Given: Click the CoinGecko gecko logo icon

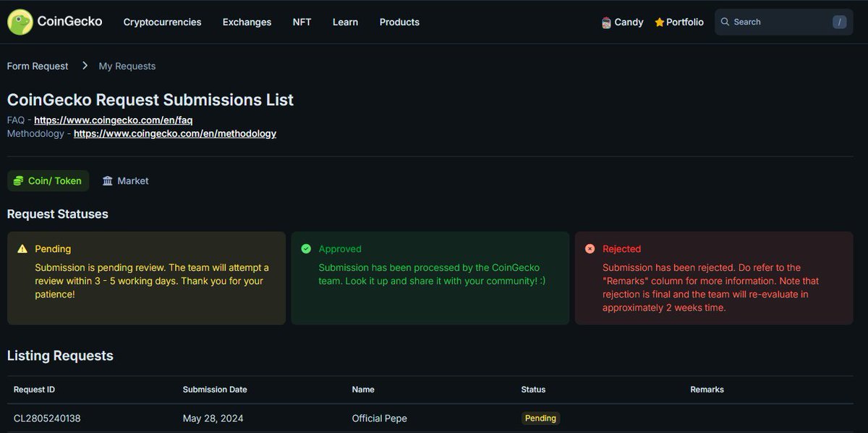Looking at the screenshot, I should (20, 22).
